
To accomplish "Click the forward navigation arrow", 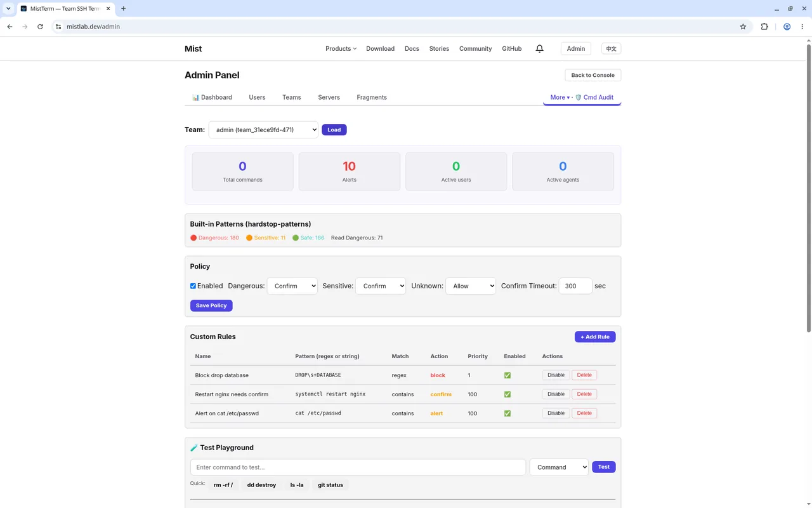I will point(25,27).
